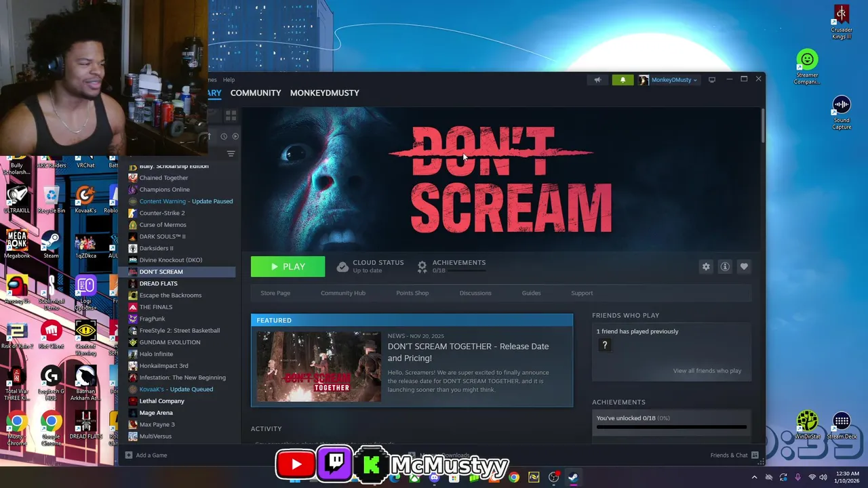Viewport: 868px width, 488px height.
Task: Open Riot Client desktop shortcut
Action: pyautogui.click(x=52, y=335)
